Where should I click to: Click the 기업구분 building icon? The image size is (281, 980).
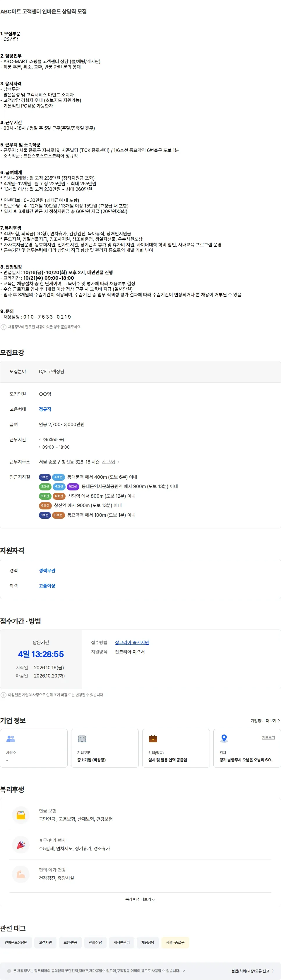pyautogui.click(x=82, y=738)
